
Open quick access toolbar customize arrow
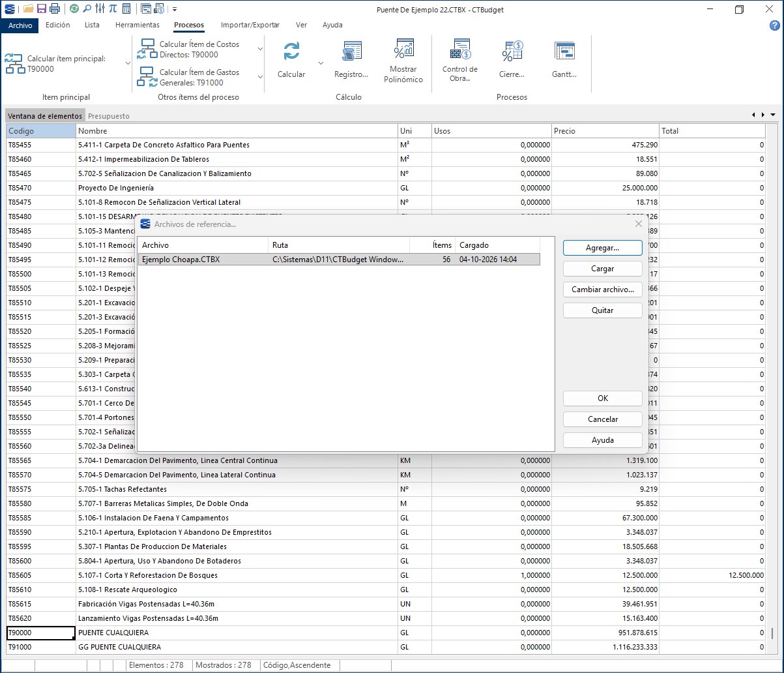175,10
